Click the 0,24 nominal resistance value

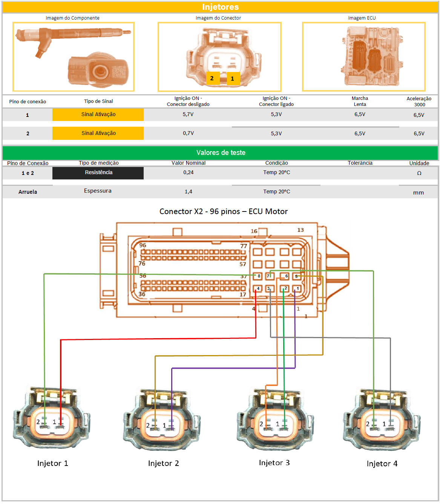point(188,172)
